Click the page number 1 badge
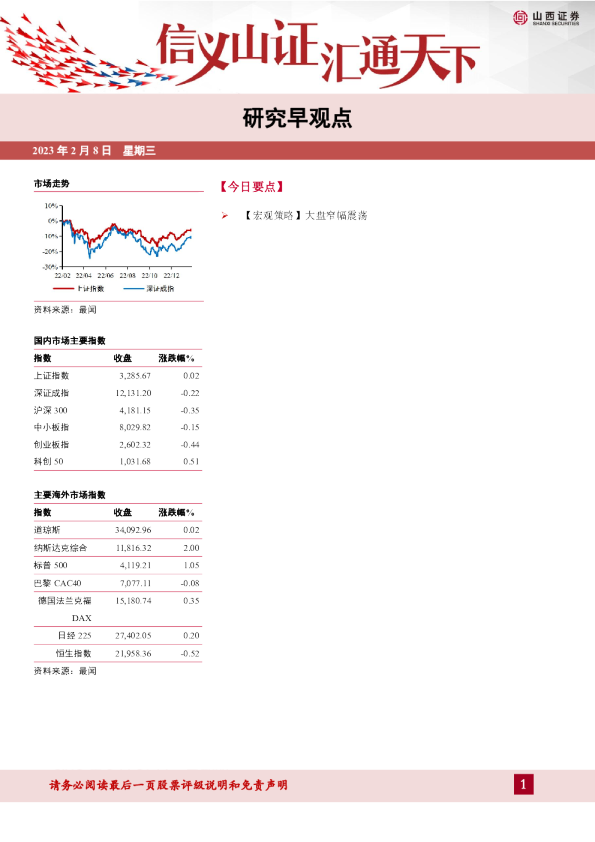This screenshot has width=595, height=842. 524,785
